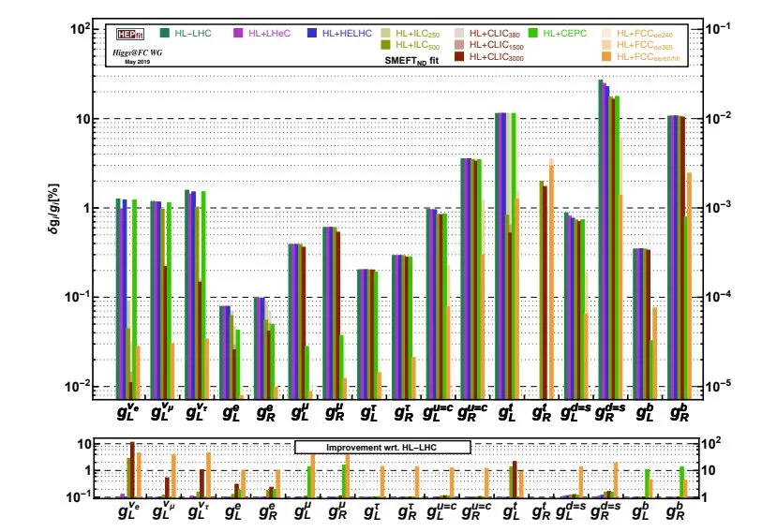
Task: Click the HL+FCCee240 legend label
Action: [x=645, y=34]
